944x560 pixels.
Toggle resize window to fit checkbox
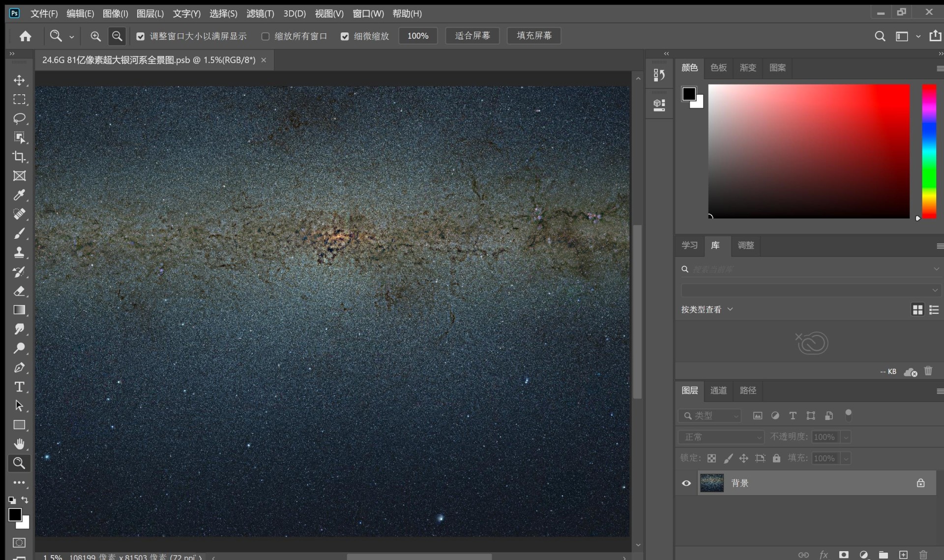141,36
